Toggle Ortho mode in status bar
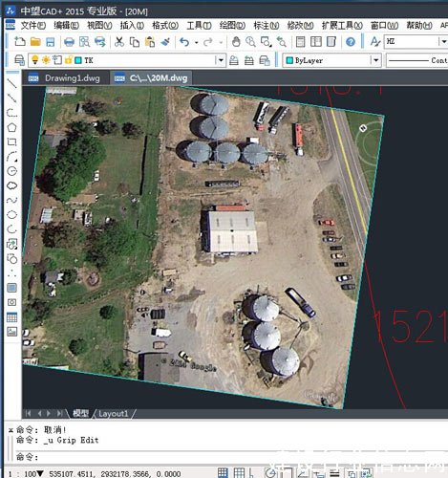448x478 pixels. (x=251, y=473)
